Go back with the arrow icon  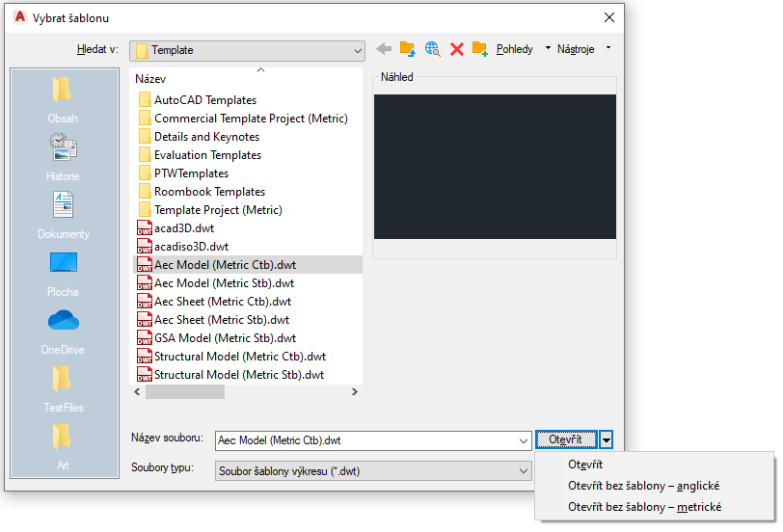tap(384, 49)
